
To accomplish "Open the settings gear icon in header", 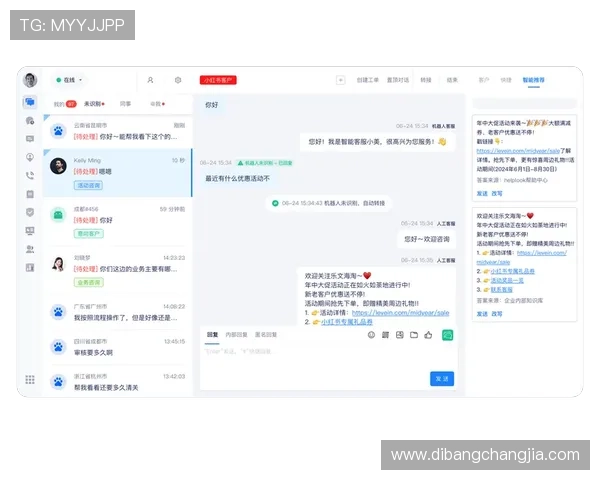I will [x=178, y=80].
